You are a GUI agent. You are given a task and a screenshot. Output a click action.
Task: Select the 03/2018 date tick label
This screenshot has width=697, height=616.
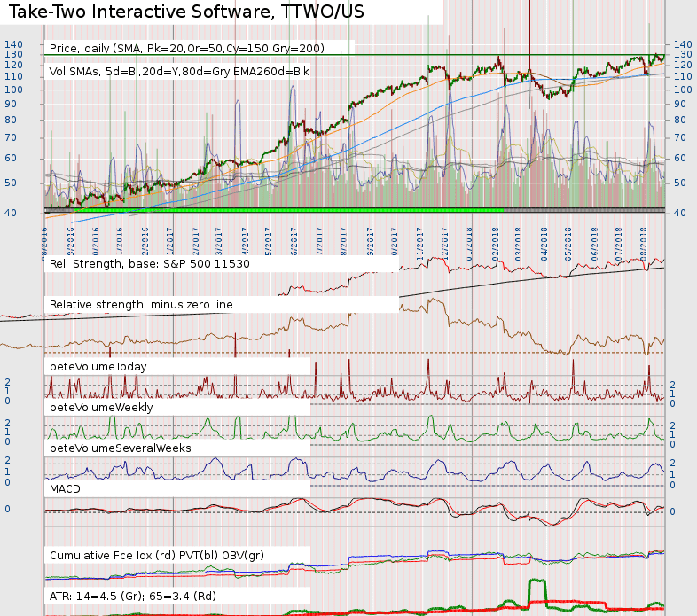tap(518, 244)
